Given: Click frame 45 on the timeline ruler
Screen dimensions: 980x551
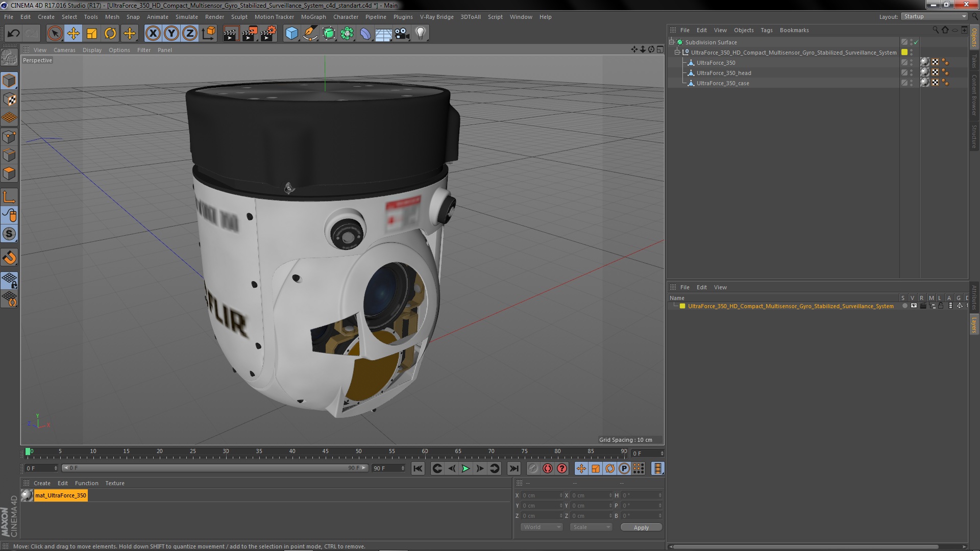Looking at the screenshot, I should (x=325, y=452).
